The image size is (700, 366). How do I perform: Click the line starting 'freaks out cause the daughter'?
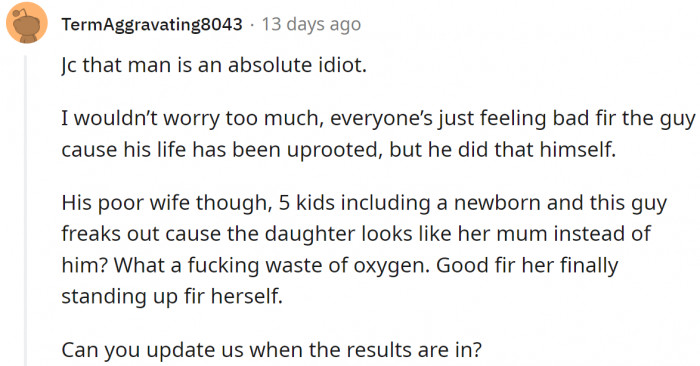pyautogui.click(x=356, y=234)
